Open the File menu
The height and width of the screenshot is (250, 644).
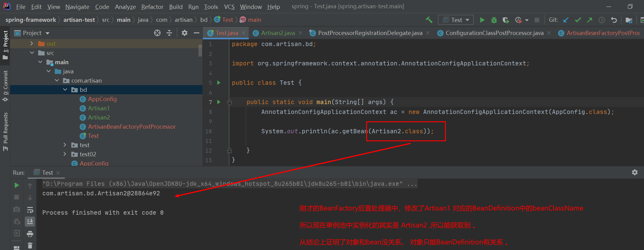(x=21, y=7)
